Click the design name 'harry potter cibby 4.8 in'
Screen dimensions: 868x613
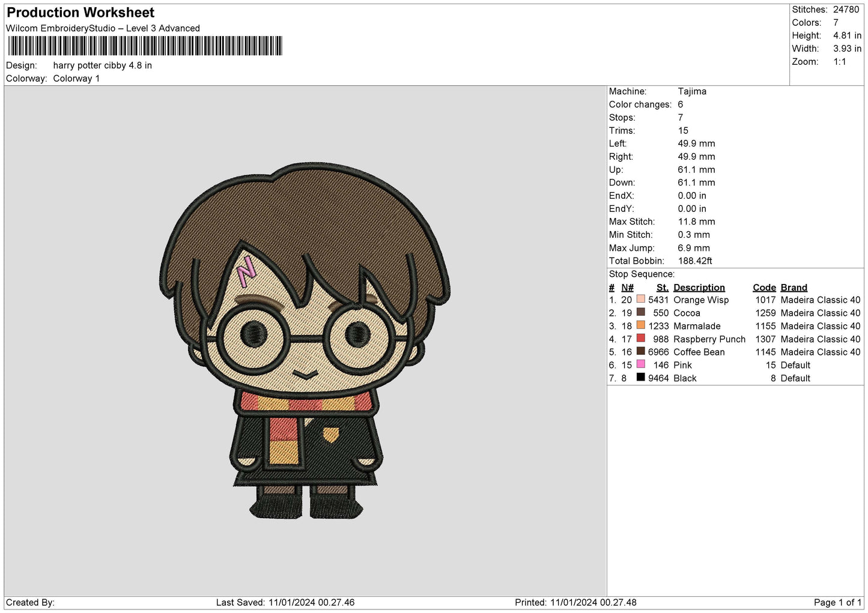click(102, 65)
